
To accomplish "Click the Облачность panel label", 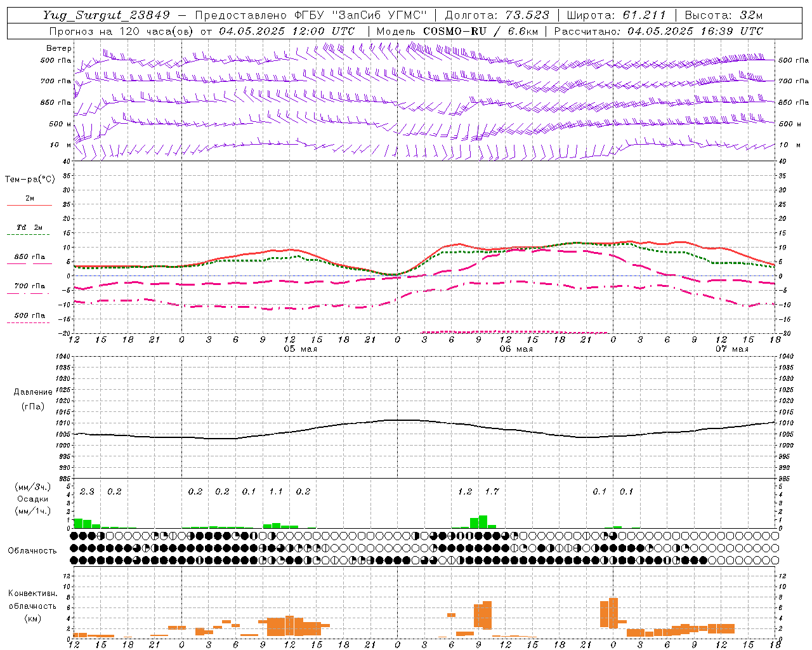I will click(x=32, y=551).
